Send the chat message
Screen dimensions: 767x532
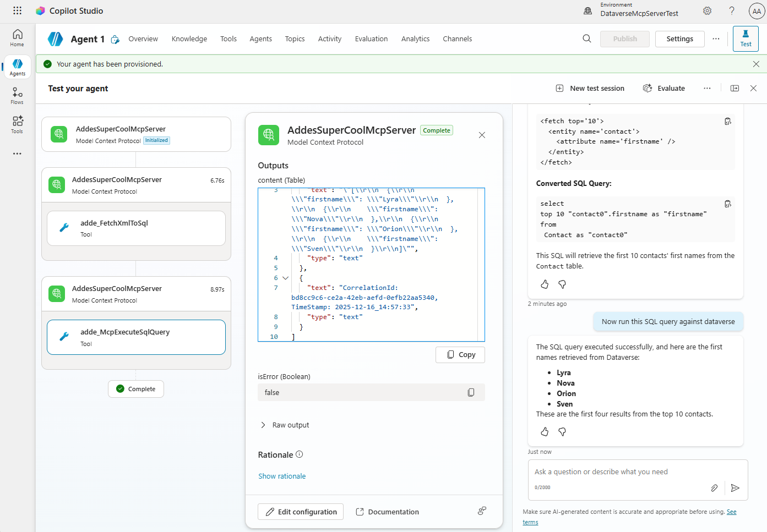(x=735, y=488)
